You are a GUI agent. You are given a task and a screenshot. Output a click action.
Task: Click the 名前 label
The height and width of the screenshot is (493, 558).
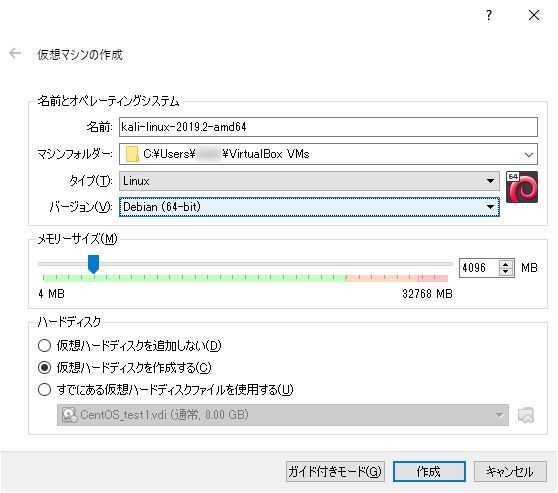[99, 127]
